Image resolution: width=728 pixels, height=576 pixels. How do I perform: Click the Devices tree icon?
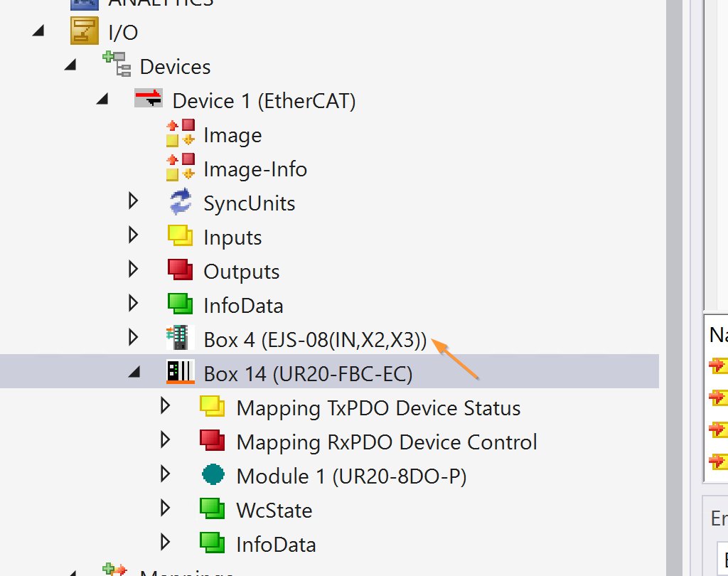coord(117,65)
